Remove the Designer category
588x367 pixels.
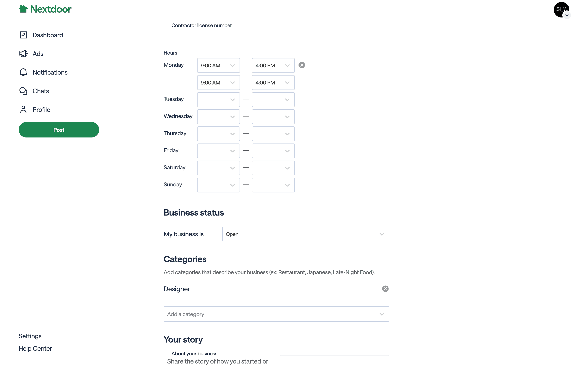coord(385,289)
